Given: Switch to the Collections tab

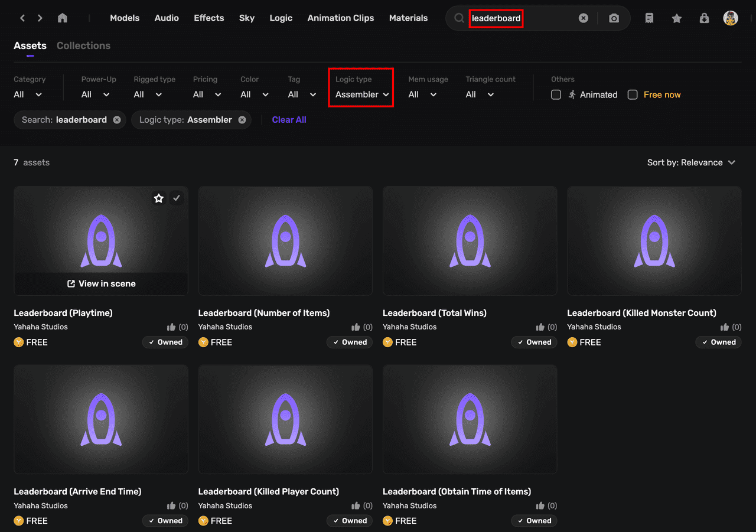Looking at the screenshot, I should pos(83,45).
